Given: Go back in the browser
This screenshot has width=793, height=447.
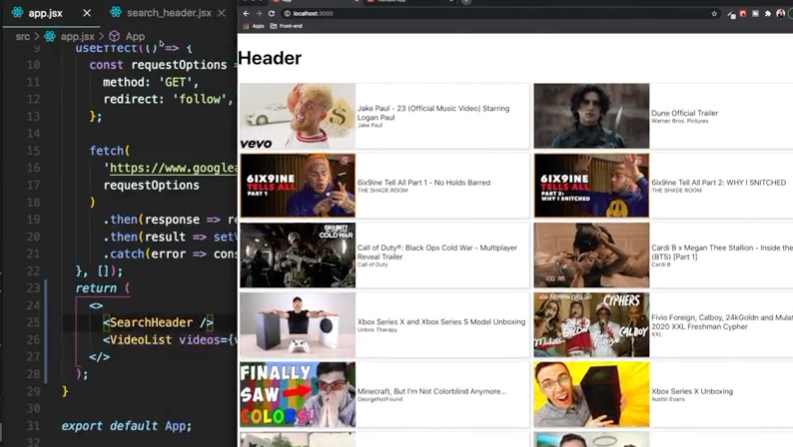Looking at the screenshot, I should point(246,14).
